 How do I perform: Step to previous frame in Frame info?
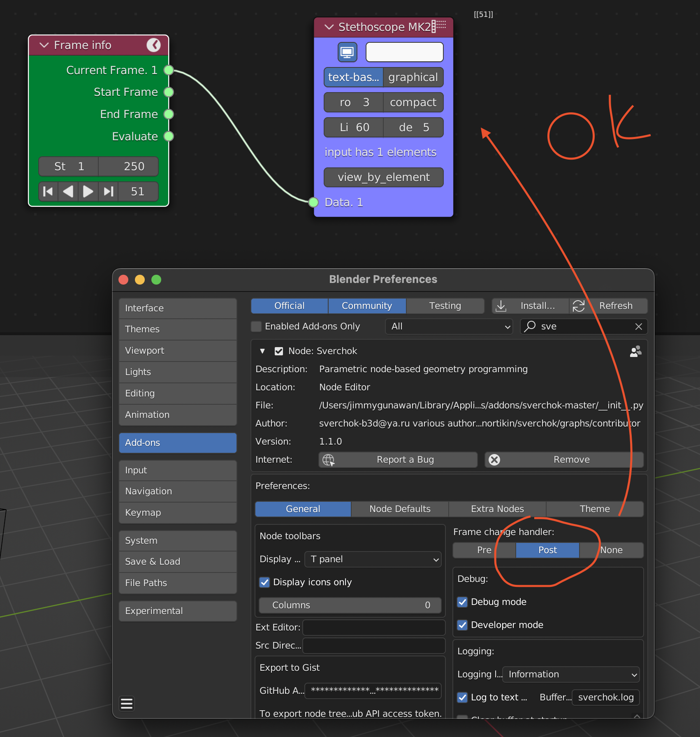(x=68, y=191)
